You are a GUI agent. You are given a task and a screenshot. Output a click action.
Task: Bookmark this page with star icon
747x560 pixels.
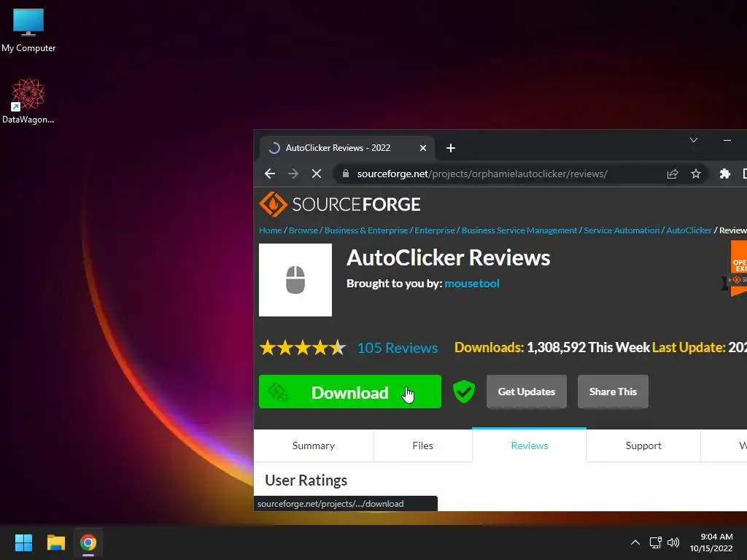point(696,174)
